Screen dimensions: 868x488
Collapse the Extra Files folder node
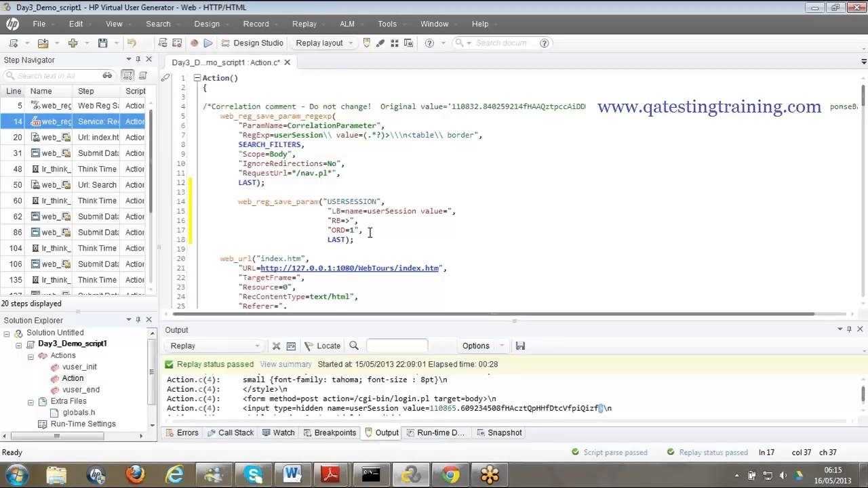(31, 402)
